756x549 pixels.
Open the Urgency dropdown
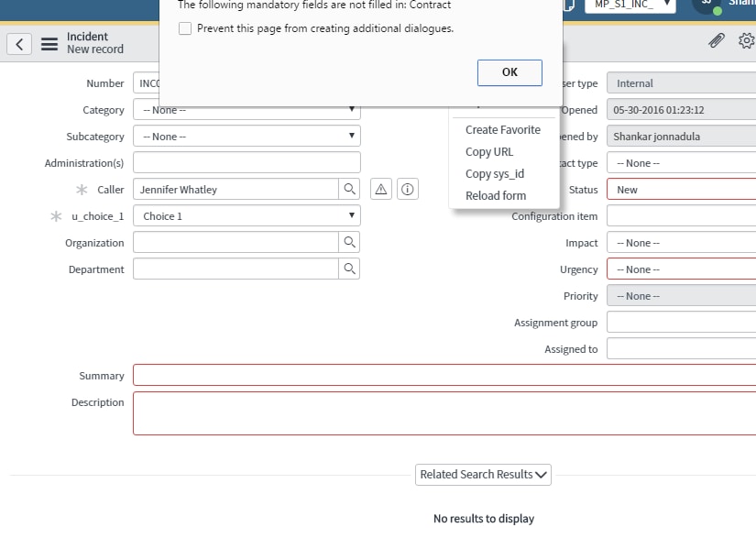681,269
